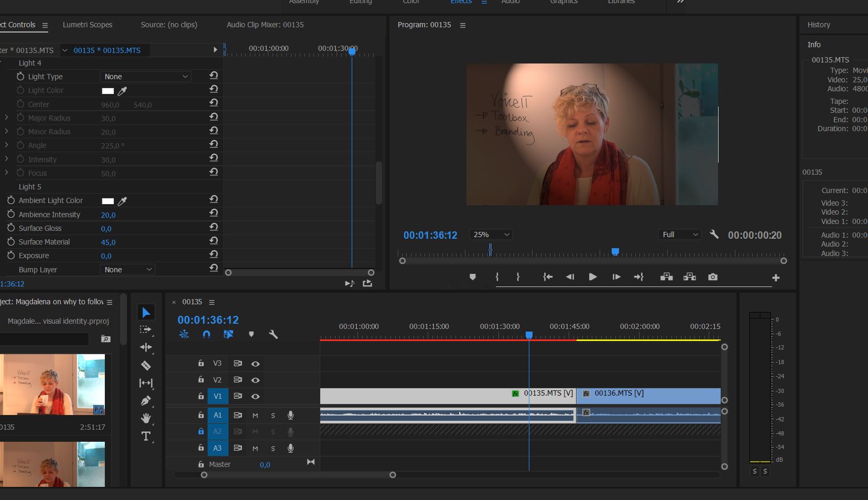Open the Audio Clip Mixer tab

click(x=265, y=25)
